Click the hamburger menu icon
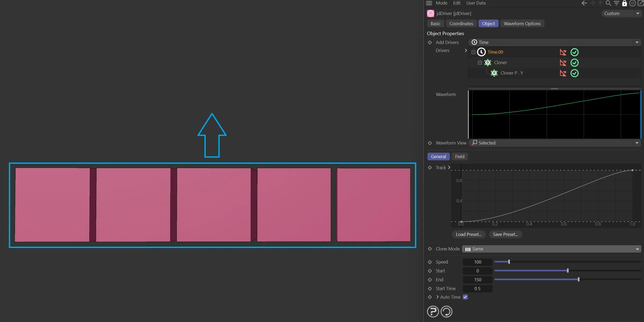The width and height of the screenshot is (644, 322). (x=429, y=3)
